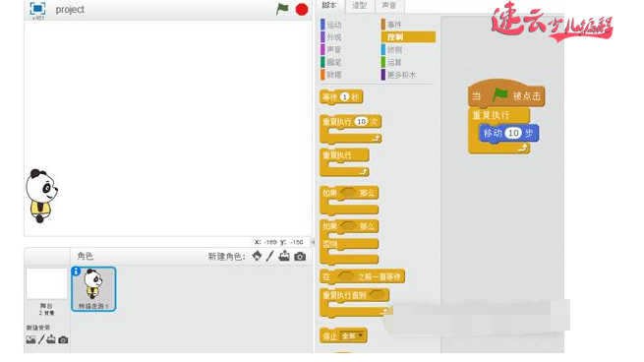644x362 pixels.
Task: Open the 全部 dropdown in stop block
Action: (x=353, y=336)
